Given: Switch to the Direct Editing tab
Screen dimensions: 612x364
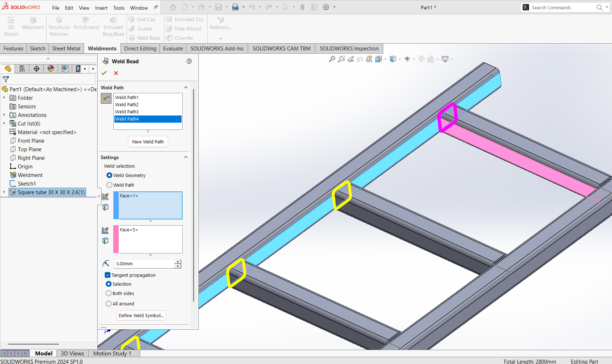Looking at the screenshot, I should pos(140,49).
